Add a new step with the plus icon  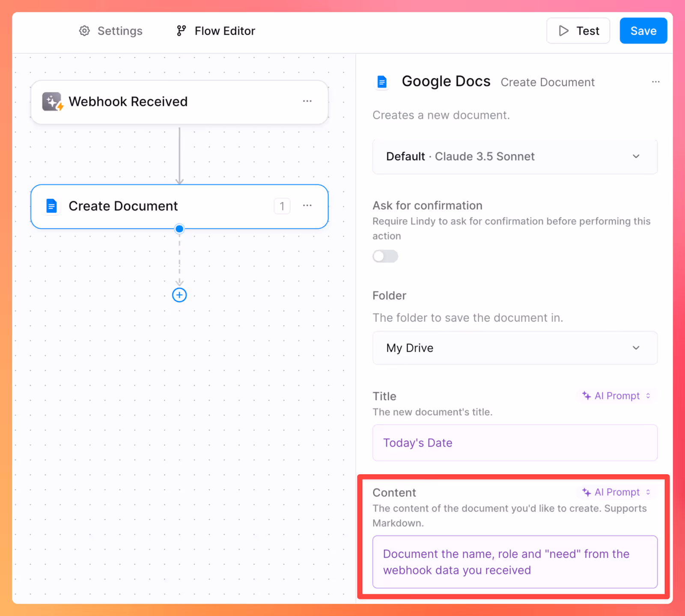(179, 295)
